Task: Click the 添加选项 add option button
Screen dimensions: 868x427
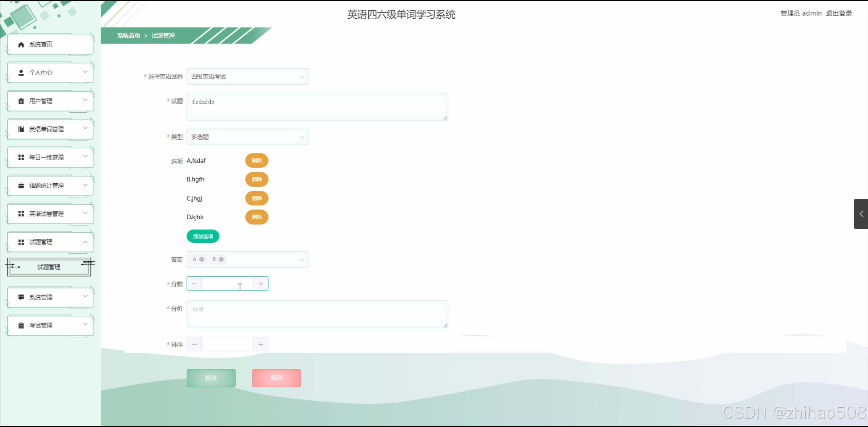Action: pyautogui.click(x=202, y=236)
